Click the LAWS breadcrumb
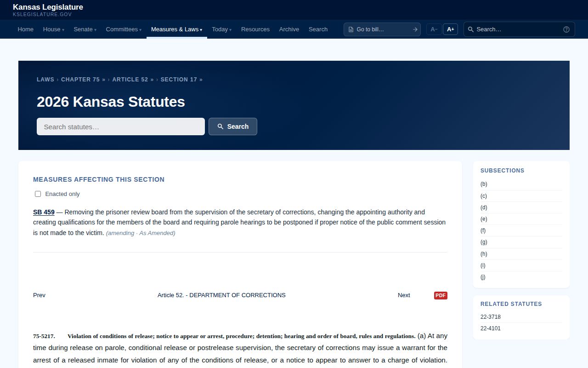588x368 pixels. pos(45,80)
